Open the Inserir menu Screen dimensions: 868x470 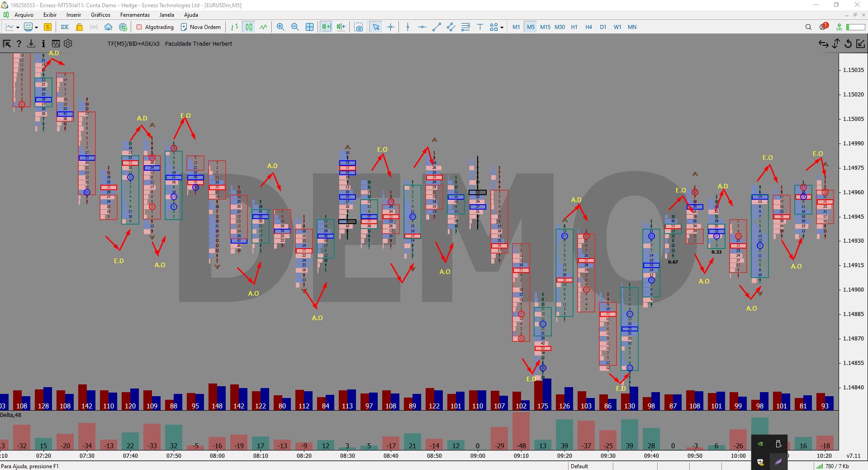point(74,15)
